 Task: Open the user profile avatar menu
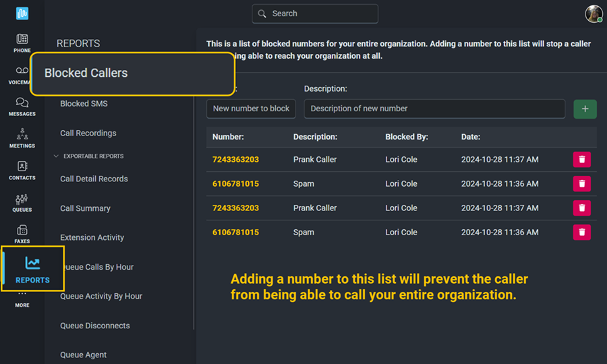click(594, 13)
